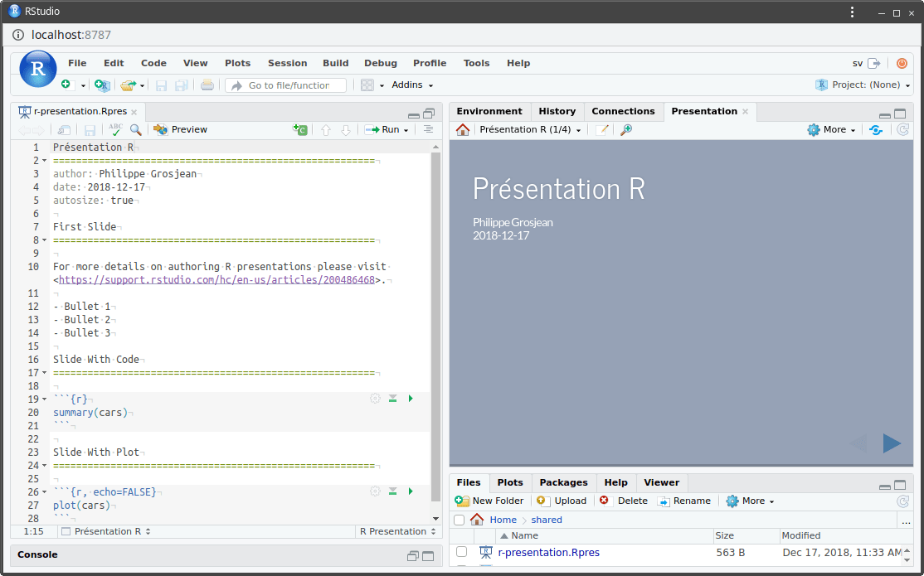Click the Find/Replace magnifier icon

tap(136, 129)
